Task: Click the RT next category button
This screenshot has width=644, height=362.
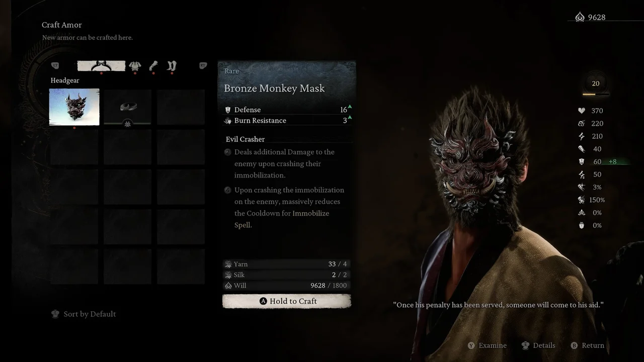Action: [x=203, y=65]
